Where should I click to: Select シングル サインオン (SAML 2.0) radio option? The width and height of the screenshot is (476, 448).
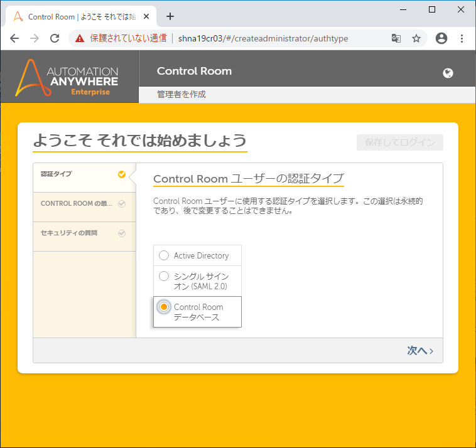click(x=164, y=276)
